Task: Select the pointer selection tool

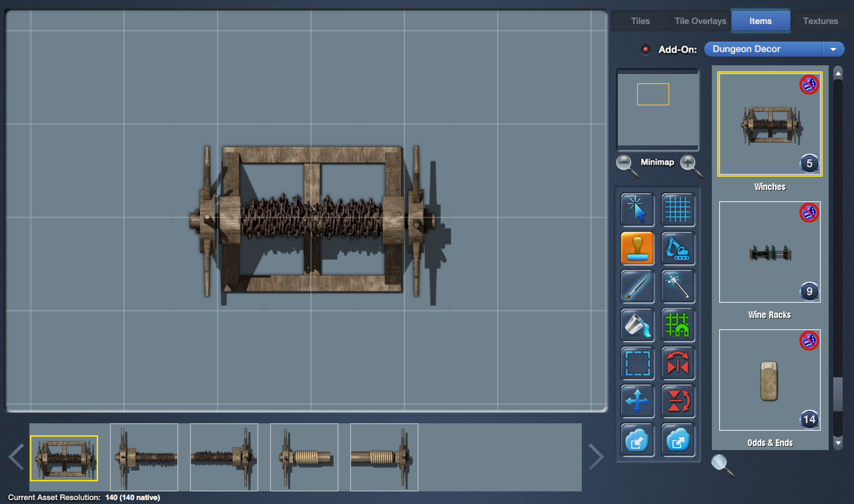Action: (637, 210)
